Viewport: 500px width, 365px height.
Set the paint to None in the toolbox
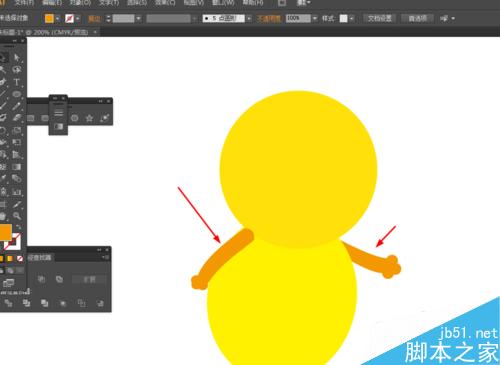[x=20, y=258]
